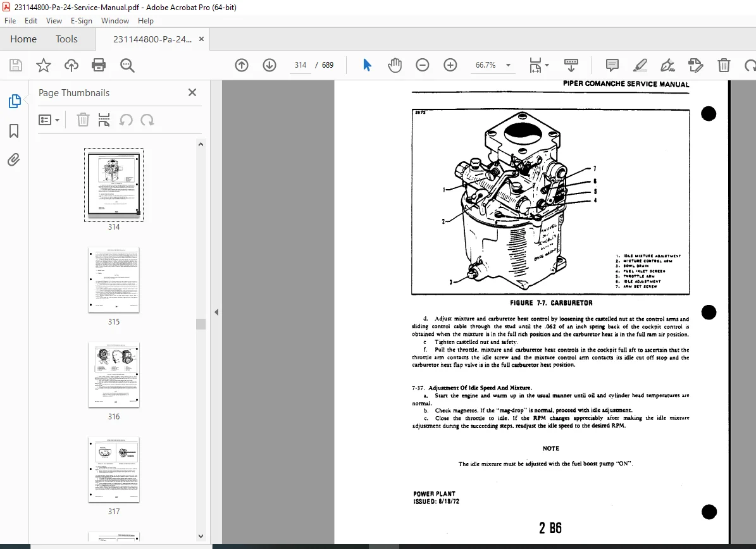756x549 pixels.
Task: Select the arrow Selection tool
Action: coord(367,65)
